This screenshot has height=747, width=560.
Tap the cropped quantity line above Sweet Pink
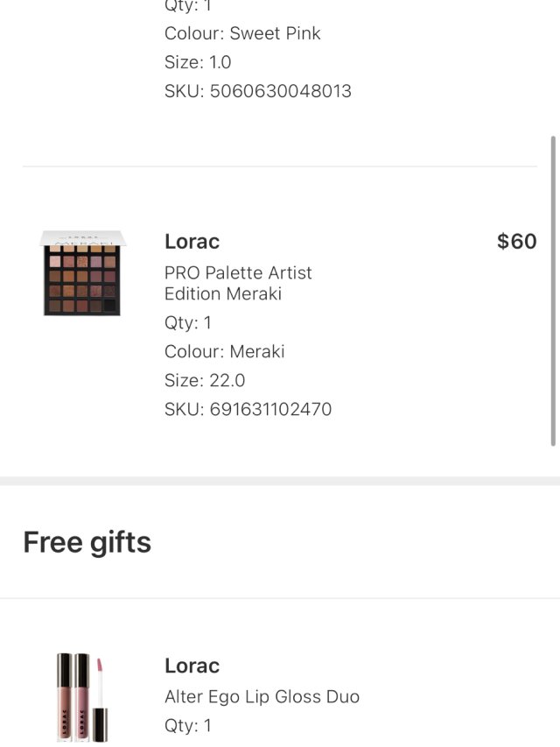tap(188, 5)
